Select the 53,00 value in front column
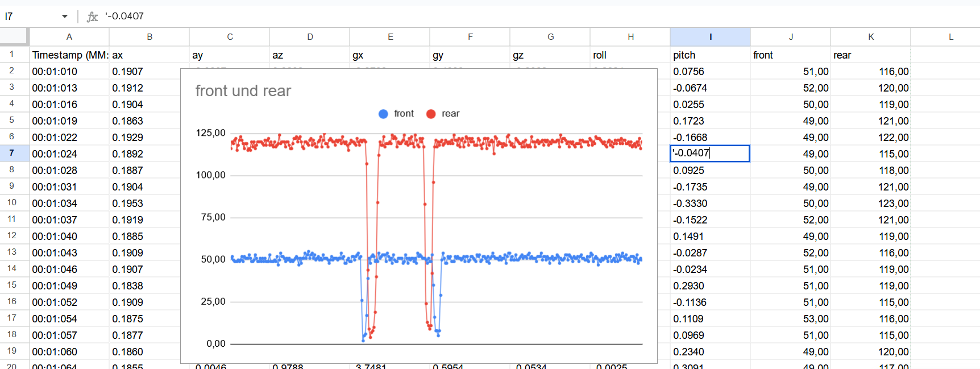980x369 pixels. pyautogui.click(x=790, y=319)
